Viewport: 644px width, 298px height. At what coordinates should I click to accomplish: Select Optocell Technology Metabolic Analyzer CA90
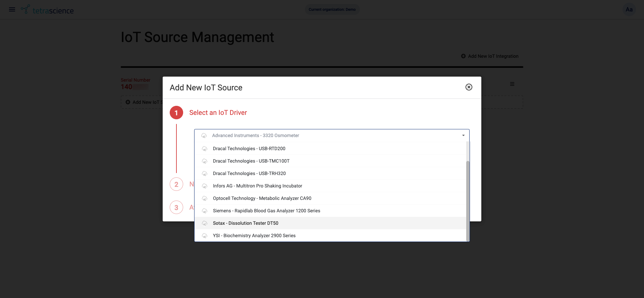(x=330, y=198)
